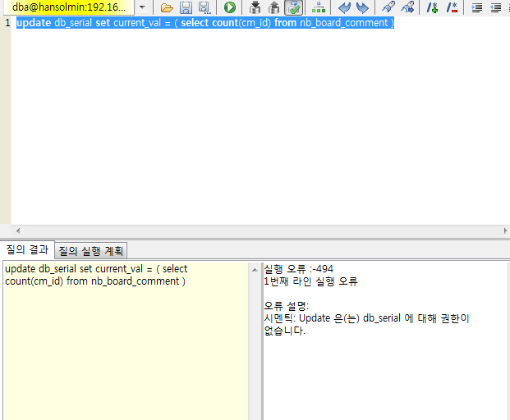Click the pen icon with the blue arrow
The height and width of the screenshot is (420, 510).
[x=407, y=7]
